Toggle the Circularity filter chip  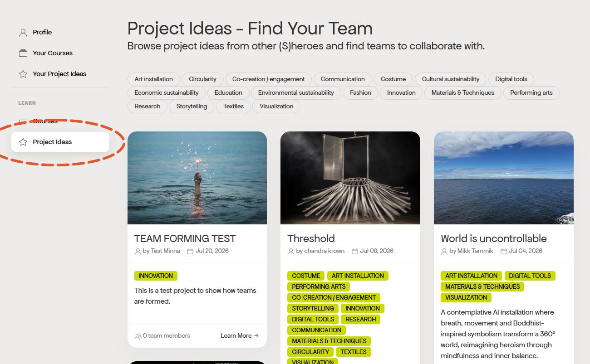(x=202, y=79)
